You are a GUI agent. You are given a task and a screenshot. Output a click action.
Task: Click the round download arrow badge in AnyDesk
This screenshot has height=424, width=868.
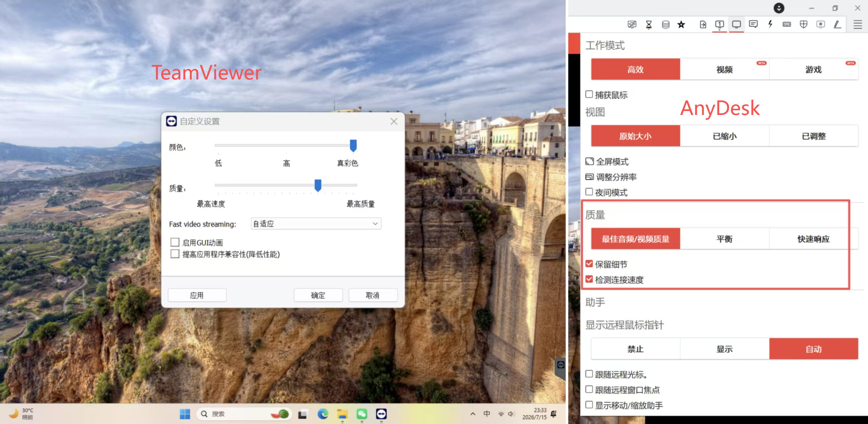(x=779, y=8)
